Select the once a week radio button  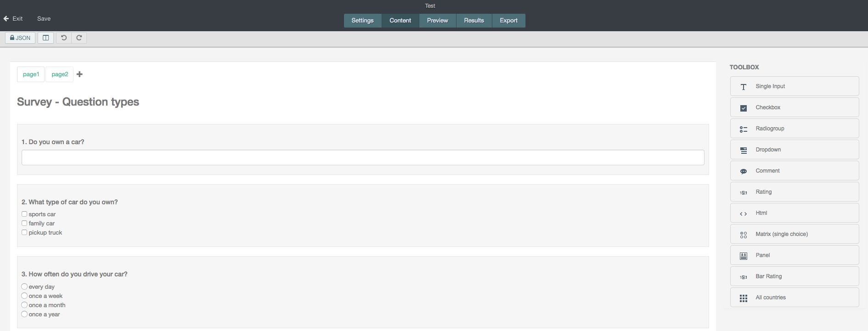(24, 296)
